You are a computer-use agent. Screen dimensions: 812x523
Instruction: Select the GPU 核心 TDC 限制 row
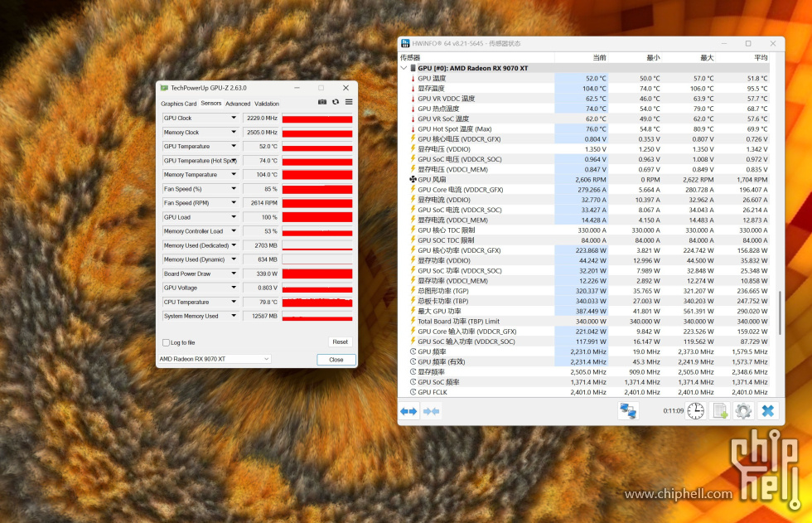click(x=585, y=230)
